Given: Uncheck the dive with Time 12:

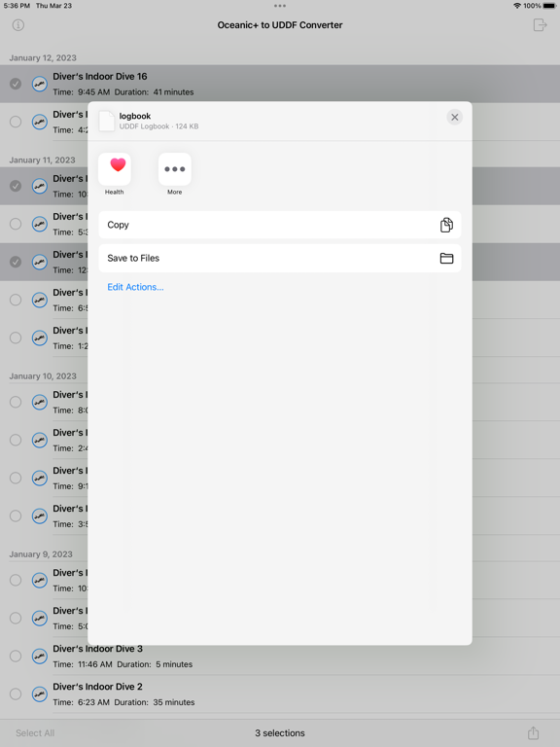Looking at the screenshot, I should pyautogui.click(x=16, y=262).
